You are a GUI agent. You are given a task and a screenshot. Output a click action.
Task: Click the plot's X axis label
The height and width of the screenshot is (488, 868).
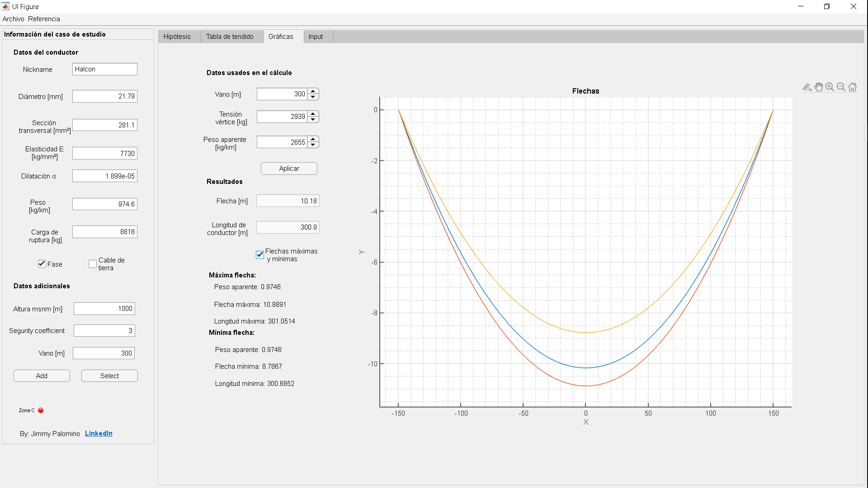click(586, 422)
